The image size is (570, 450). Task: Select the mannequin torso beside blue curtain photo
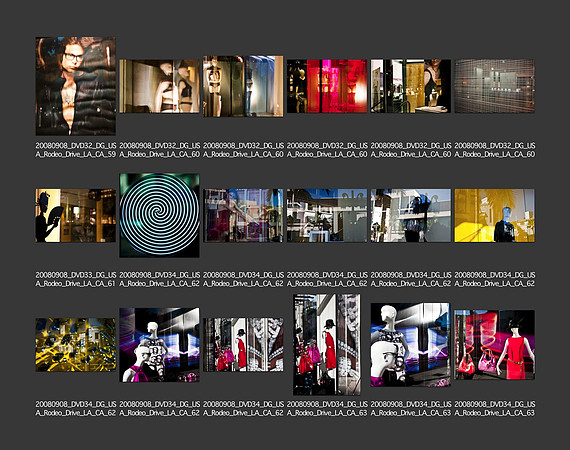click(243, 86)
